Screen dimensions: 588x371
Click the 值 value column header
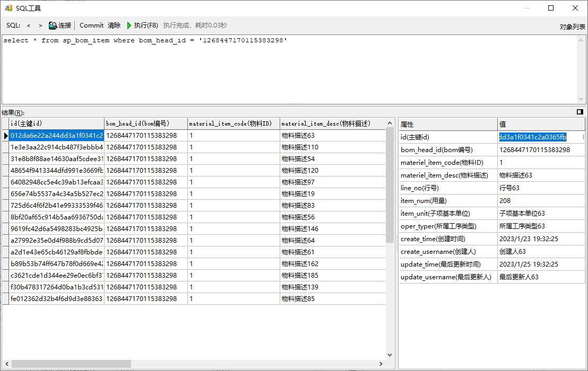click(541, 125)
